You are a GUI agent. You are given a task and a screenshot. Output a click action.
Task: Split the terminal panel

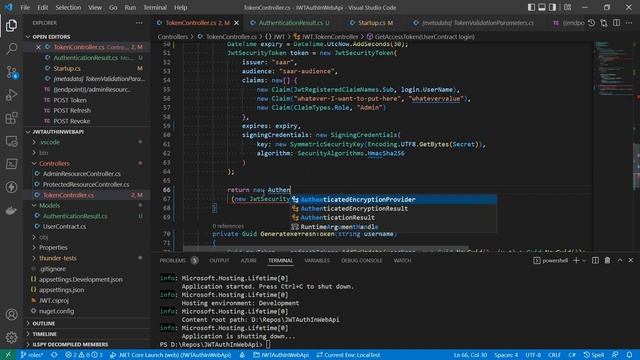tap(595, 260)
